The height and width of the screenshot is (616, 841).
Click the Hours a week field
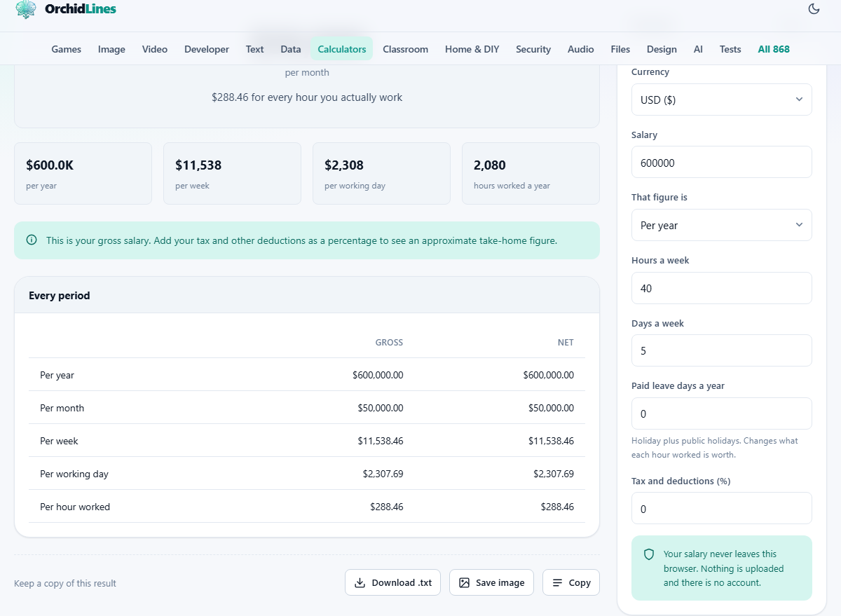click(x=722, y=288)
